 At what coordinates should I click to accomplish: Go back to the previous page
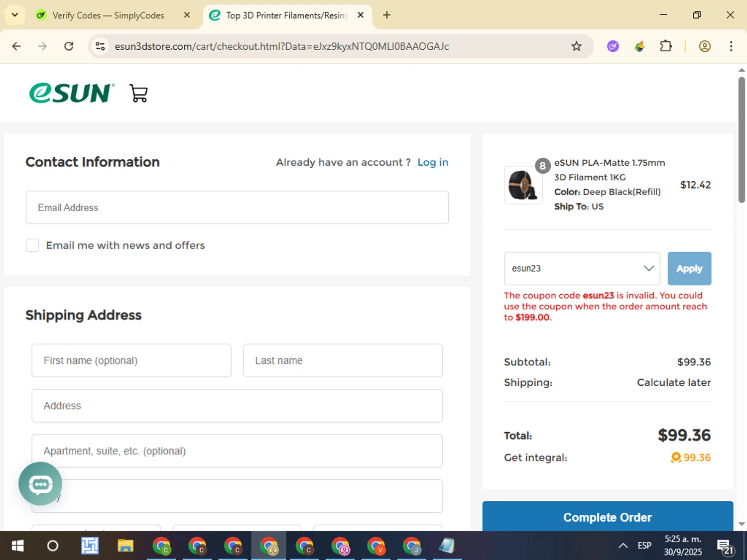(x=16, y=46)
